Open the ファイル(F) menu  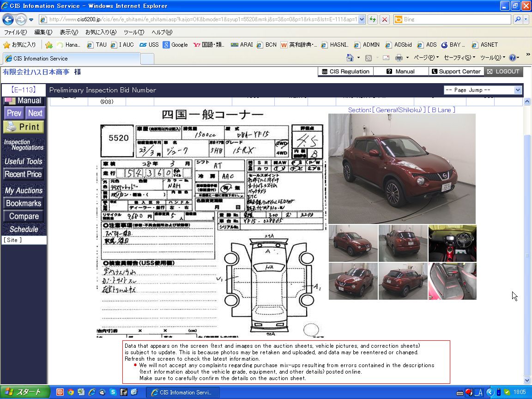click(15, 32)
